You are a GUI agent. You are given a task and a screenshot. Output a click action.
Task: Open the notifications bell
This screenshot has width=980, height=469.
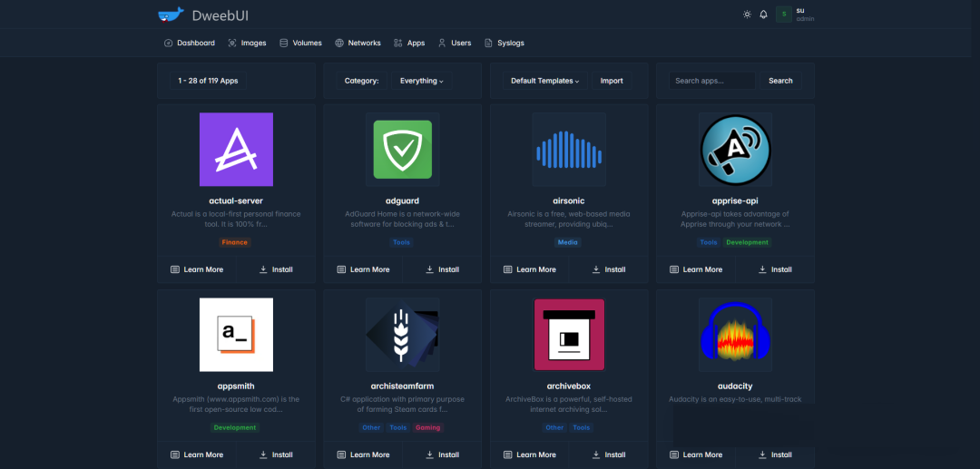click(763, 15)
